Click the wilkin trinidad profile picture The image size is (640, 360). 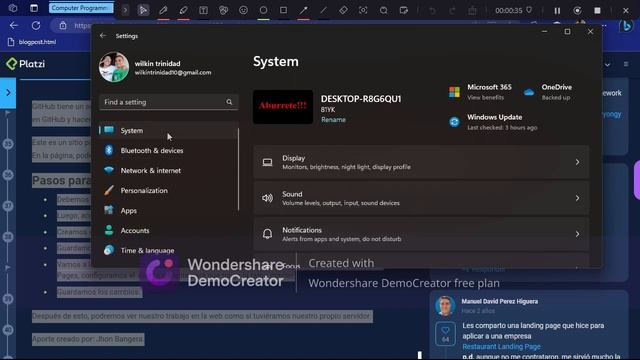(x=114, y=67)
